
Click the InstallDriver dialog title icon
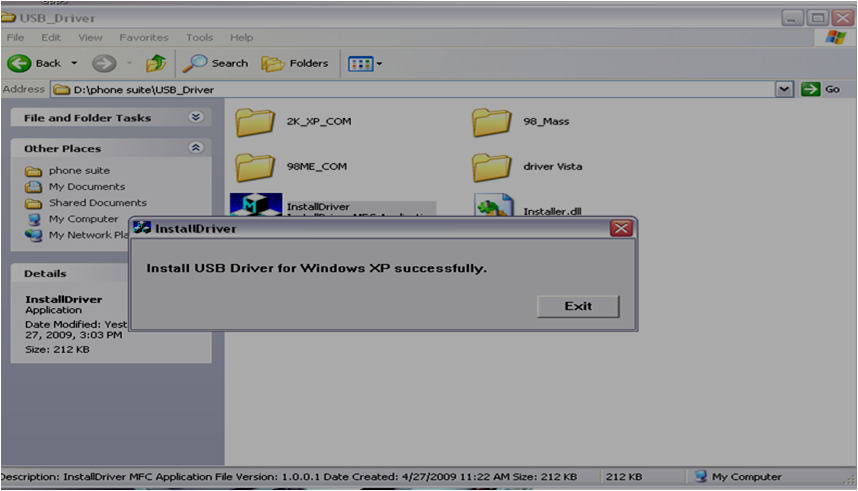click(142, 228)
